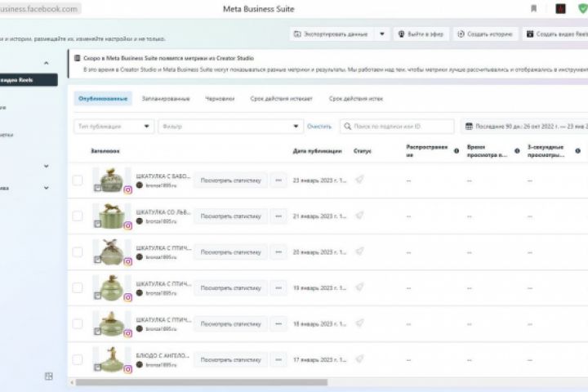Open the Фильтр dropdown

pyautogui.click(x=230, y=127)
